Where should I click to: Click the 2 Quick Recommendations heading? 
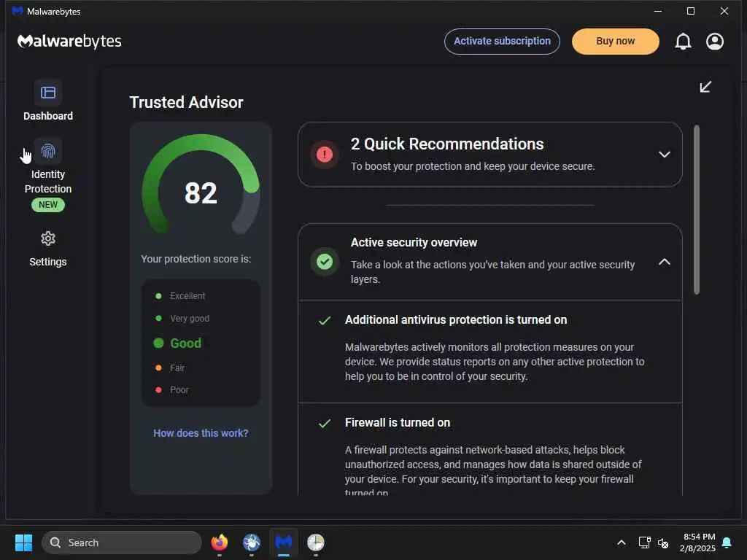447,144
